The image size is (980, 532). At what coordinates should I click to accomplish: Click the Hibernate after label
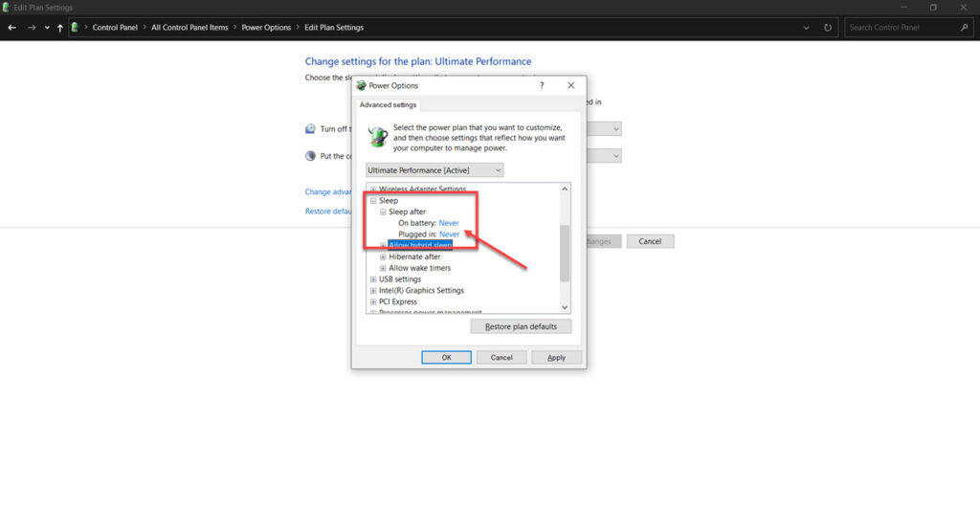414,257
